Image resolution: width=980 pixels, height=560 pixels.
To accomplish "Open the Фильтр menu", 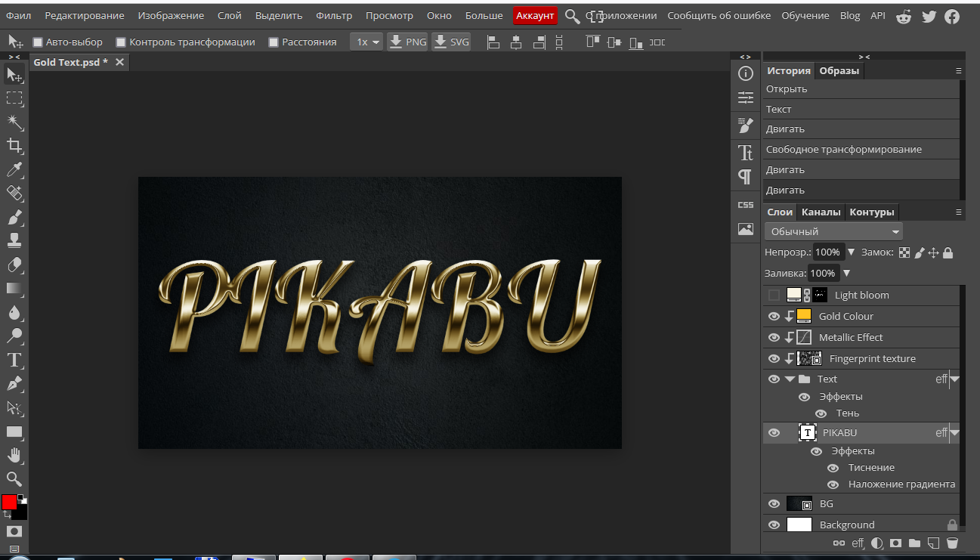I will click(334, 15).
